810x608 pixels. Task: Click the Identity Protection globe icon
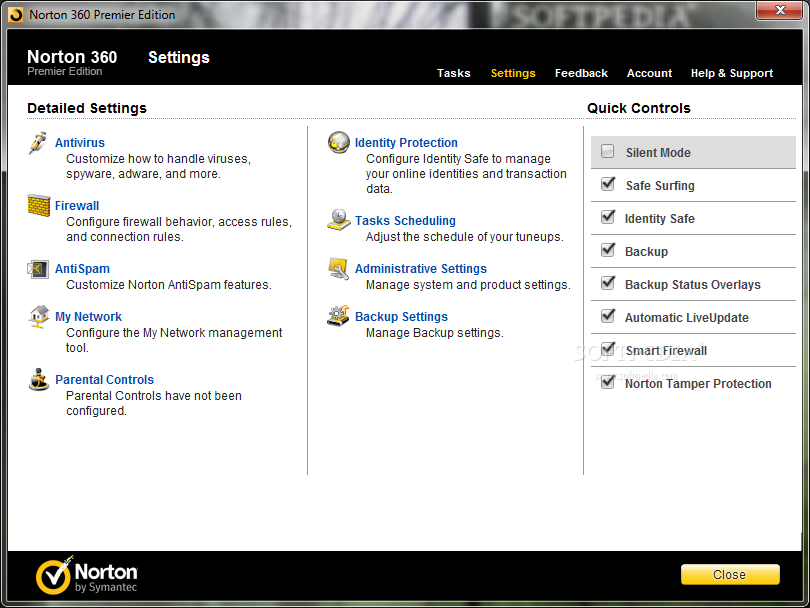click(339, 143)
